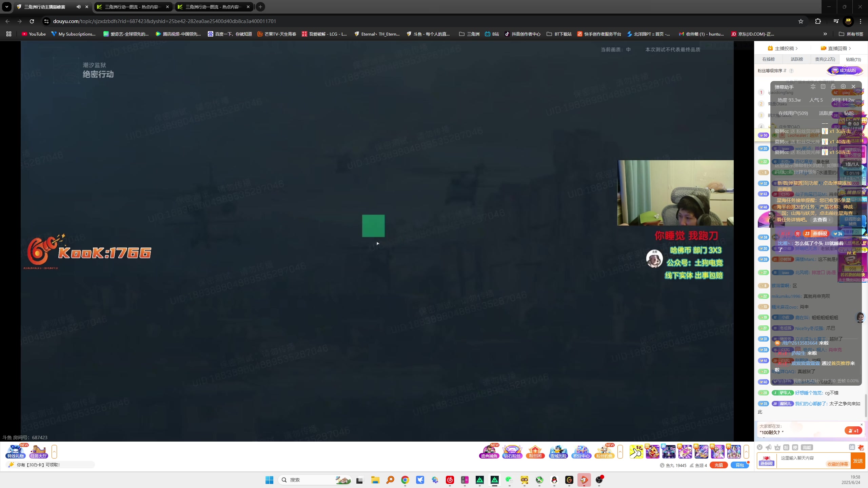Click the 弹幕助手 list layout icon

pos(823,86)
